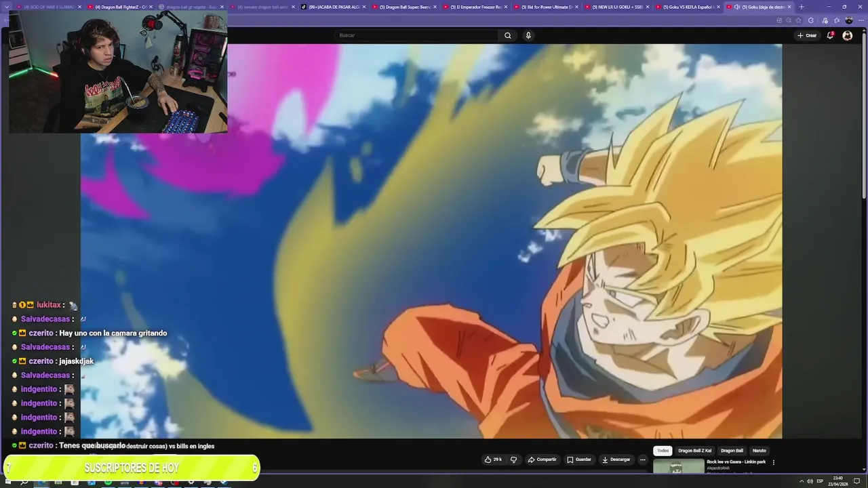
Task: Click the SUSCRIPTORES DE HOY banner
Action: tap(132, 468)
